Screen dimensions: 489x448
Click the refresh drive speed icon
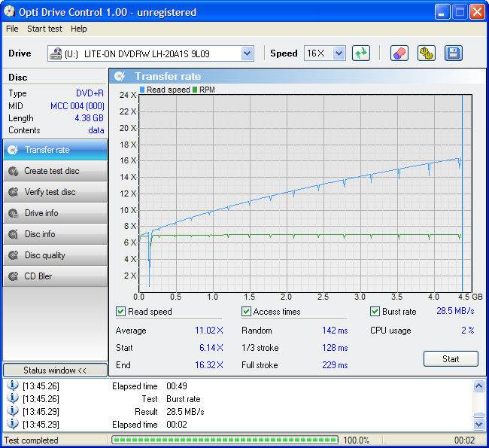[x=362, y=53]
